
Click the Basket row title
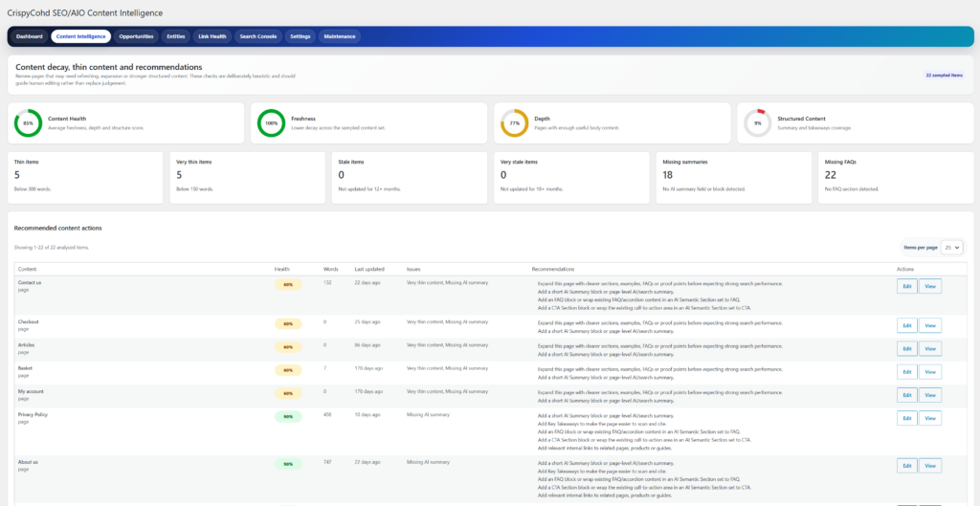coord(25,368)
